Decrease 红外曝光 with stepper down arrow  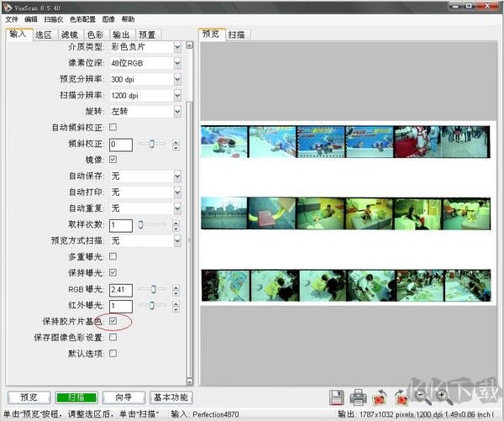176,308
